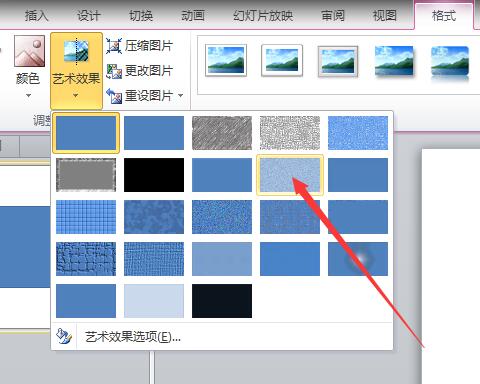
Task: Choose the pale washed-out Photocopy effect
Action: click(154, 301)
